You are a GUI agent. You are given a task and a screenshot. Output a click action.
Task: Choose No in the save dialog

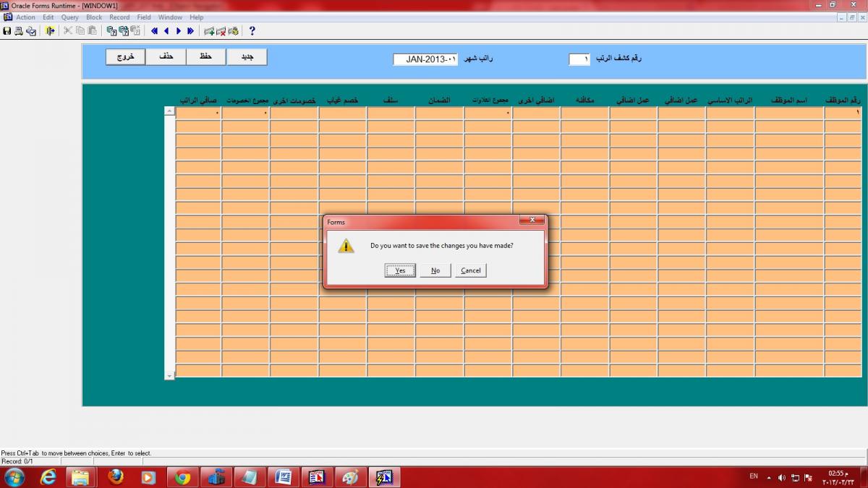(435, 270)
